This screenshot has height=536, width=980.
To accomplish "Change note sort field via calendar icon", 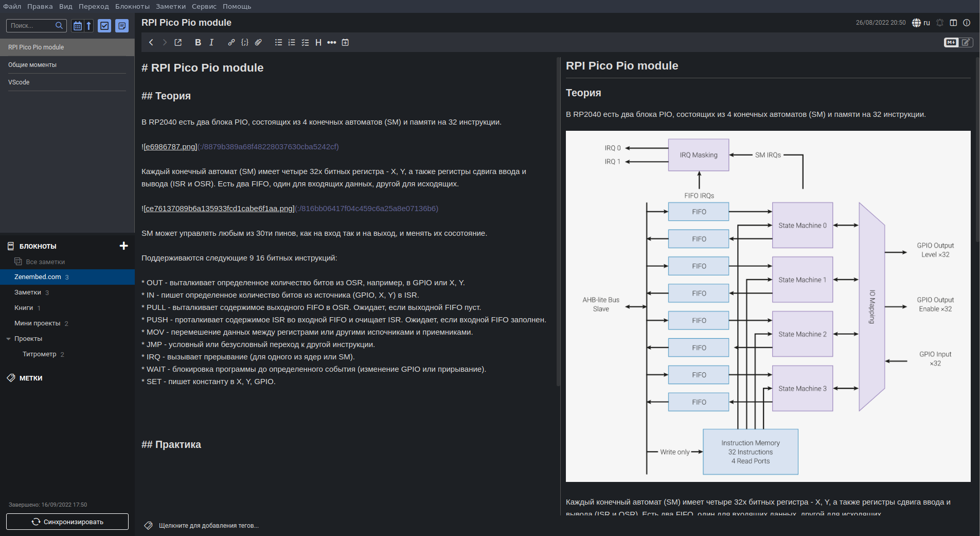I will click(78, 26).
